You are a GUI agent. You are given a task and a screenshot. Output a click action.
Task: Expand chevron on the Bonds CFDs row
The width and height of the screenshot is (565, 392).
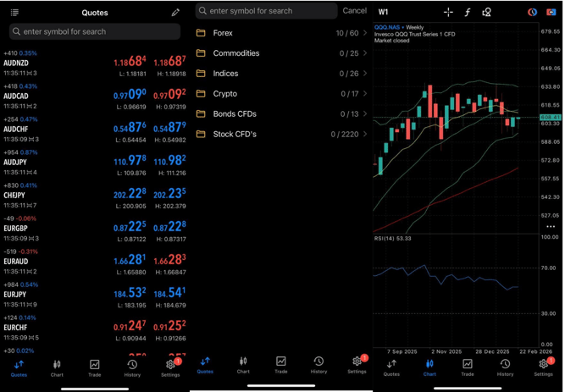(x=365, y=113)
